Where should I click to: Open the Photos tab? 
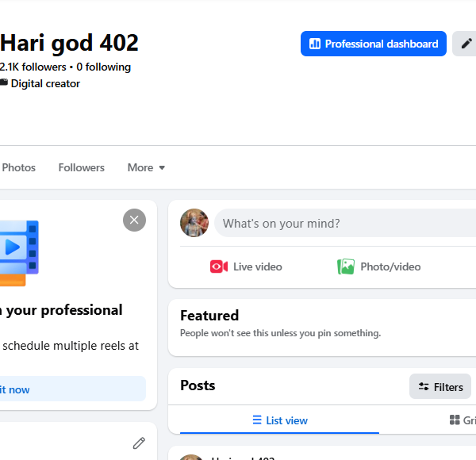coord(18,167)
